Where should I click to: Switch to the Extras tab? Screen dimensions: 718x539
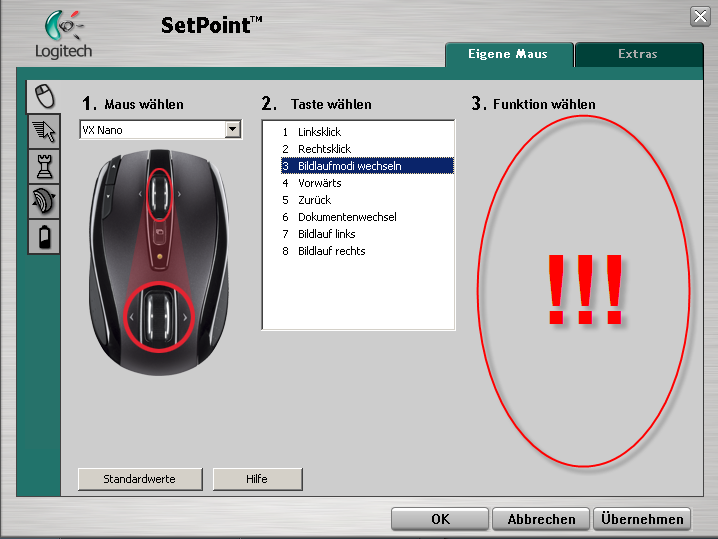(638, 54)
